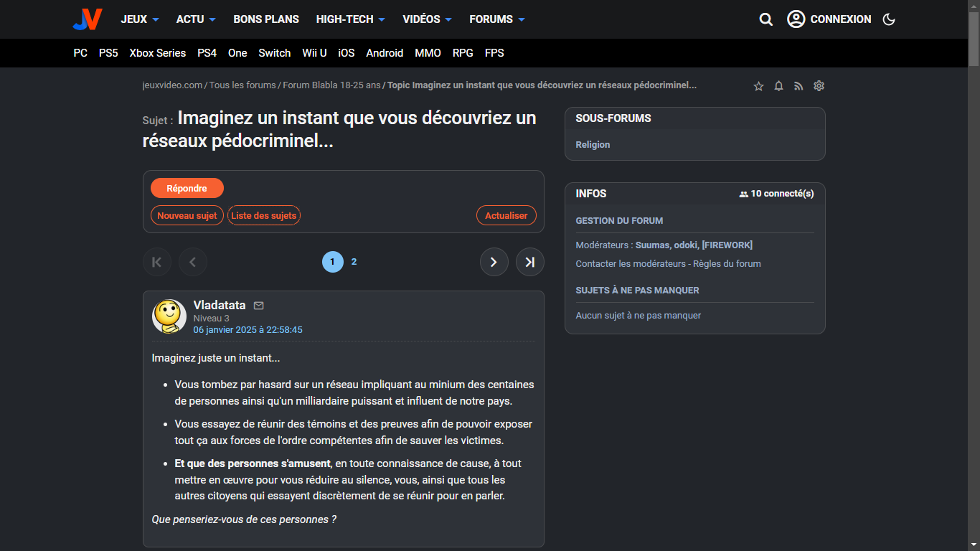Open the RSS feed icon

[798, 86]
